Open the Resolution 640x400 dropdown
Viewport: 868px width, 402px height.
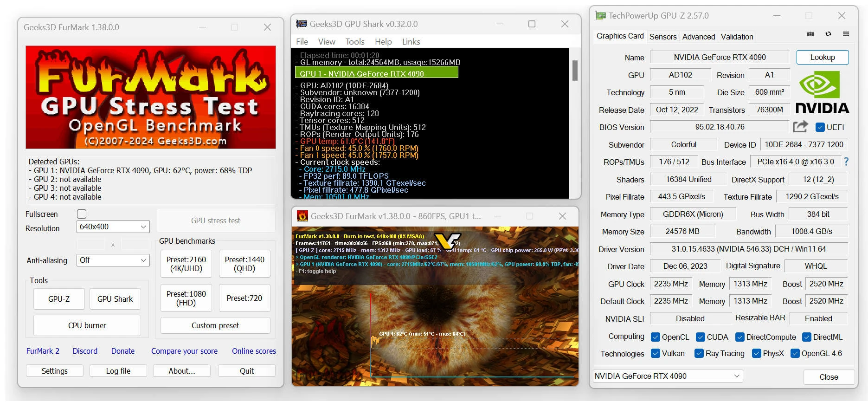(x=113, y=227)
